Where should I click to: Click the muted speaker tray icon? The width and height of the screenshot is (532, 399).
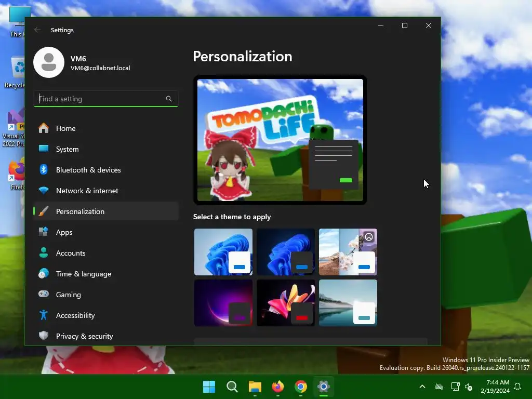click(x=469, y=387)
